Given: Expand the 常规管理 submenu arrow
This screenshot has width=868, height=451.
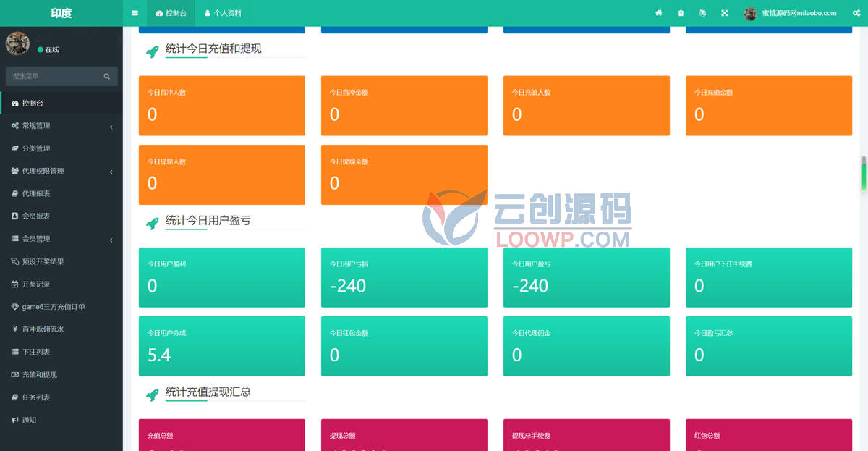Looking at the screenshot, I should pos(111,127).
